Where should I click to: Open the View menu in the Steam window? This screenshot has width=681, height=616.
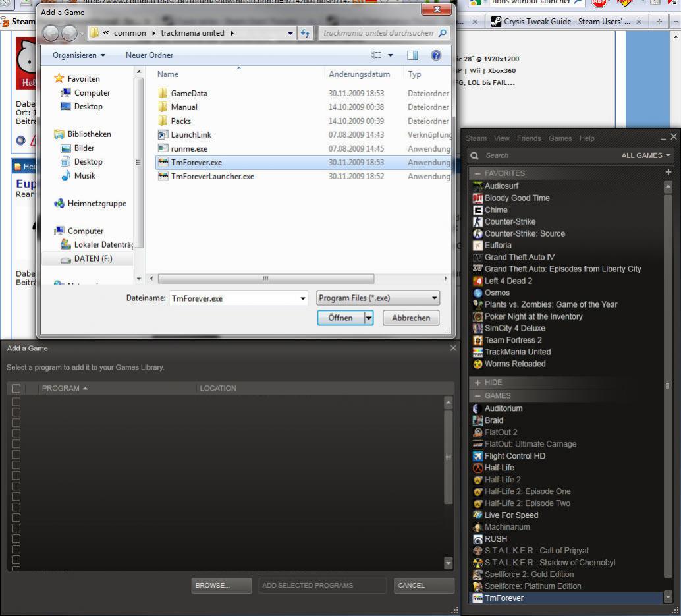coord(502,138)
